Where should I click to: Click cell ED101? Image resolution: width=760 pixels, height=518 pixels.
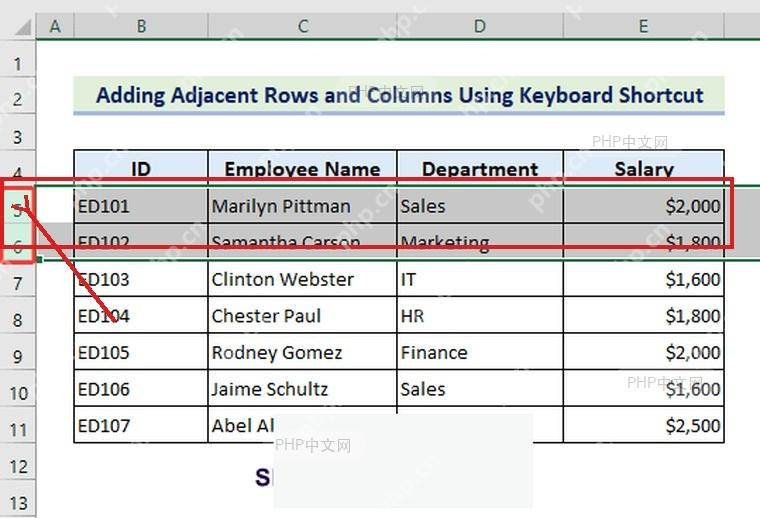point(141,206)
